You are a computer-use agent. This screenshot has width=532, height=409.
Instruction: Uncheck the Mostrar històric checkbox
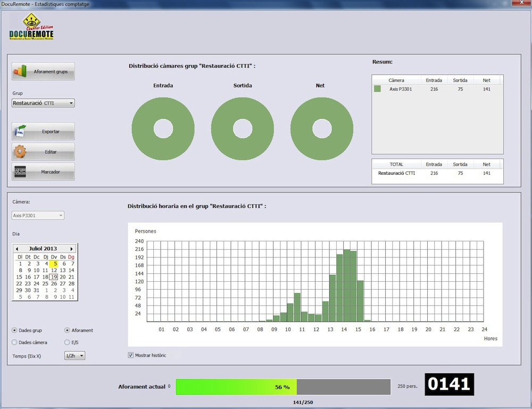pos(131,355)
